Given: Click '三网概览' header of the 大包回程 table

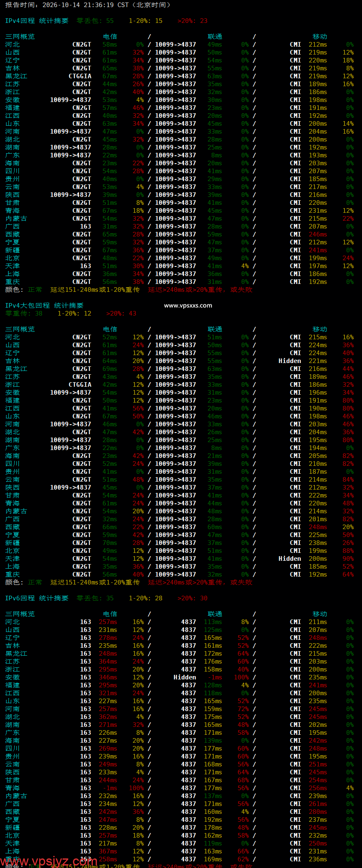Looking at the screenshot, I should [20, 329].
